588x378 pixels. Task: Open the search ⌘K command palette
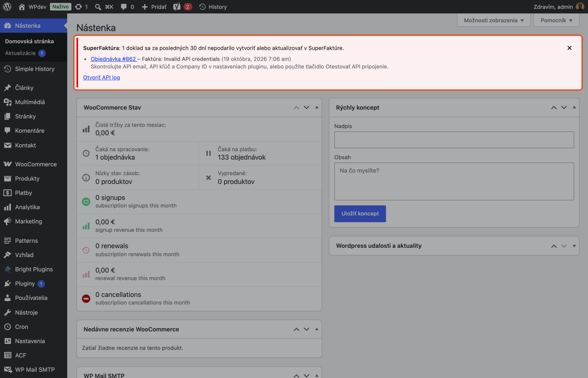coord(104,7)
